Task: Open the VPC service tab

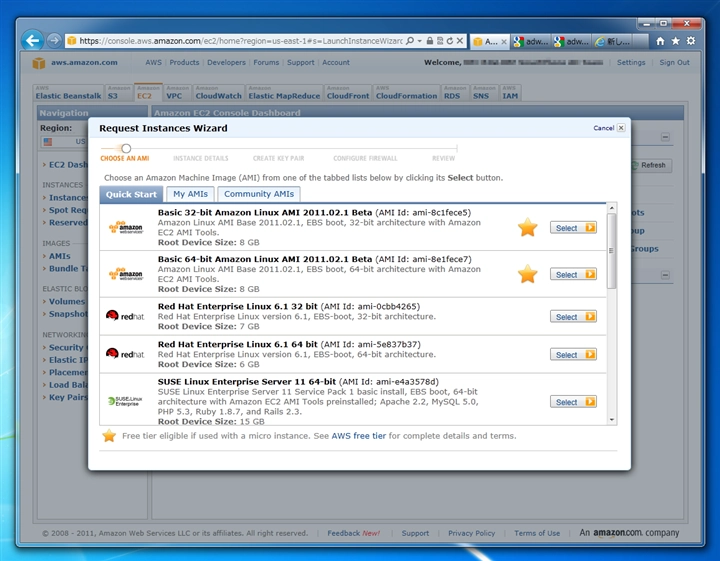Action: pos(177,93)
